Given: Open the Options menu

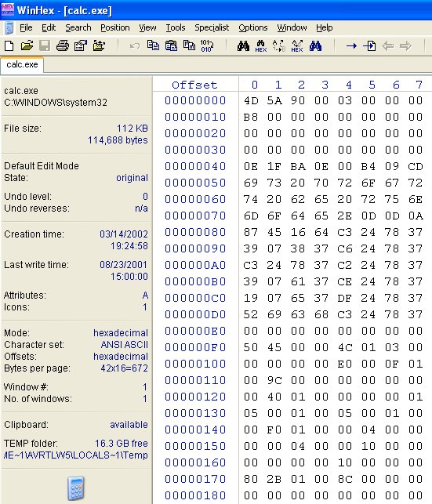Looking at the screenshot, I should (x=253, y=28).
